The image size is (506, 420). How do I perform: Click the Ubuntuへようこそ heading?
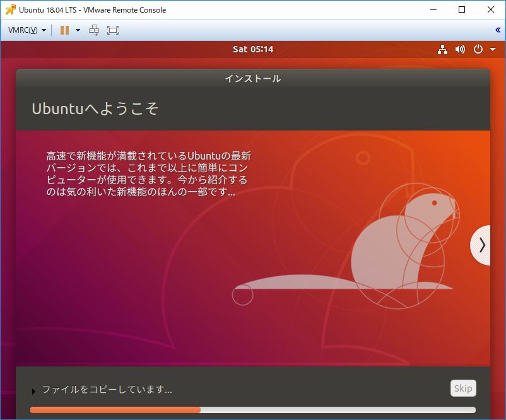tap(95, 108)
